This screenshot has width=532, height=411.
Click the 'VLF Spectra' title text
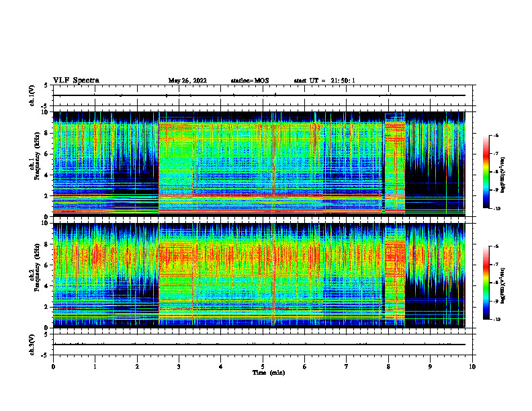76,81
